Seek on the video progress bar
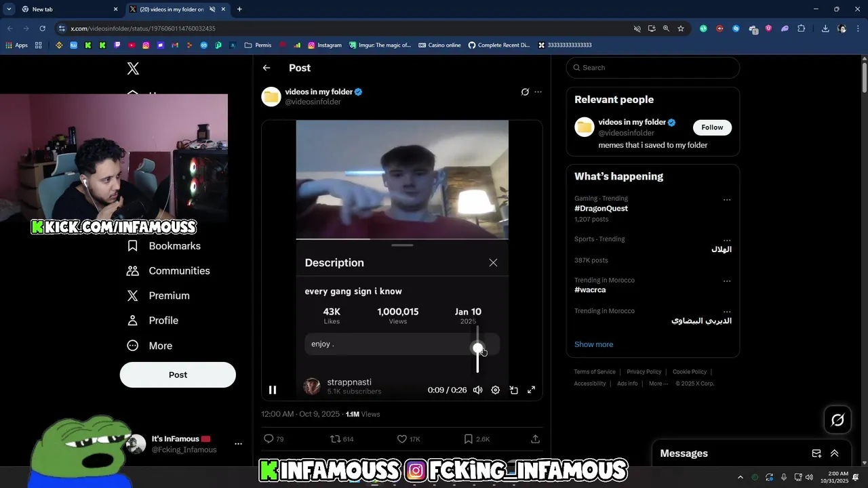Viewport: 868px width, 488px height. (x=402, y=239)
